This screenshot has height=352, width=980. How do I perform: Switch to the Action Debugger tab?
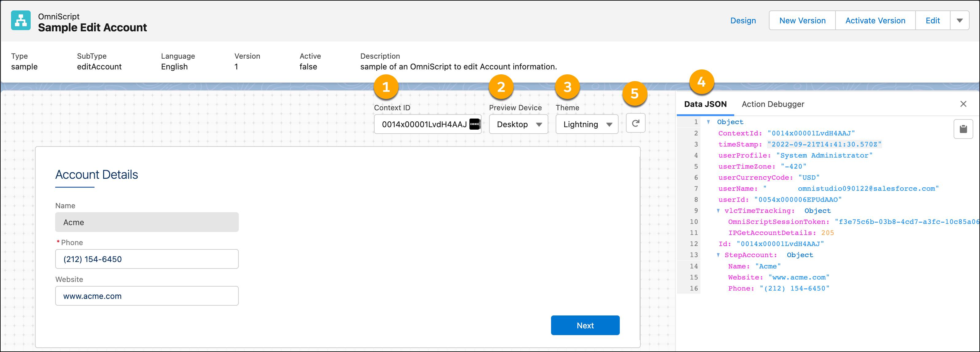click(x=772, y=104)
